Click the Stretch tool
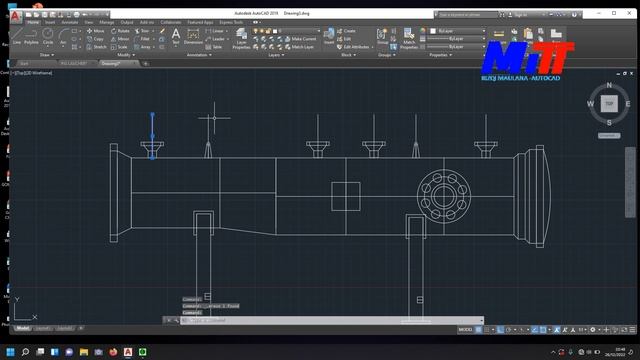 click(97, 47)
